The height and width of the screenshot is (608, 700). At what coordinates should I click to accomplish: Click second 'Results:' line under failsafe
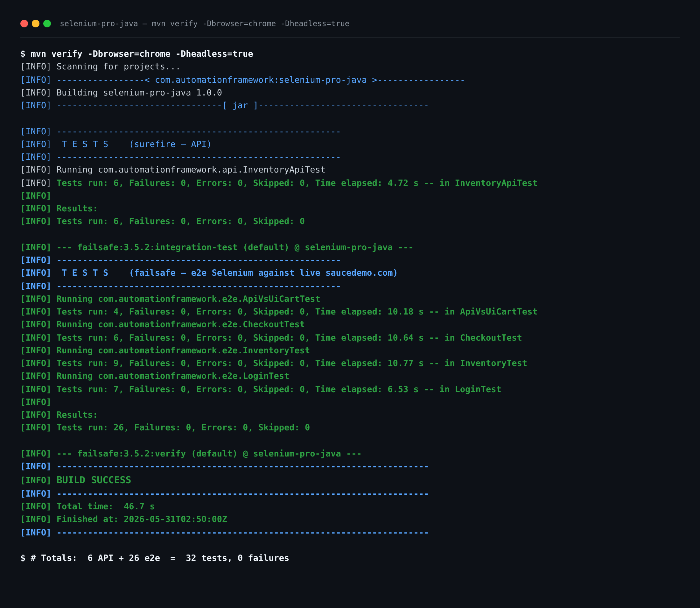(x=59, y=415)
